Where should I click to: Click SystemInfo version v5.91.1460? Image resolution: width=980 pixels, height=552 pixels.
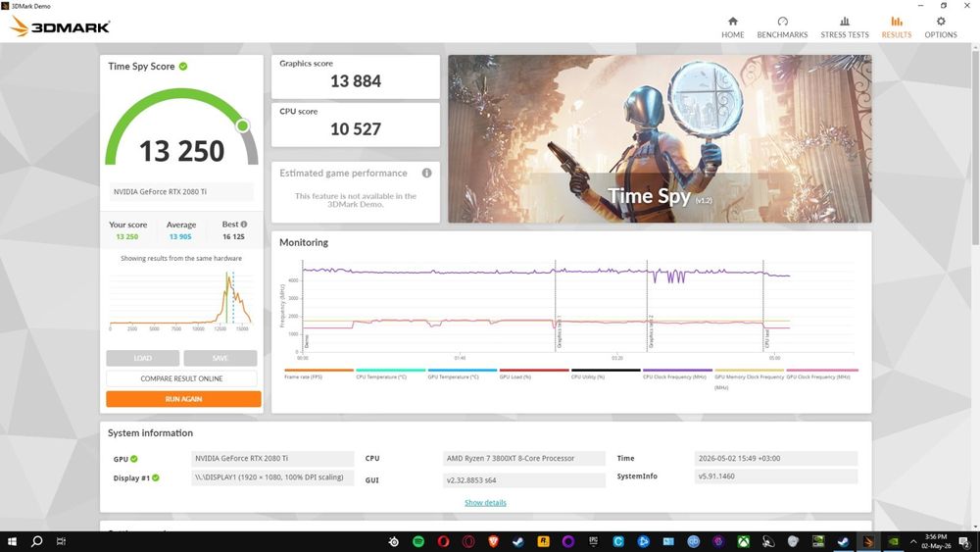(775, 477)
